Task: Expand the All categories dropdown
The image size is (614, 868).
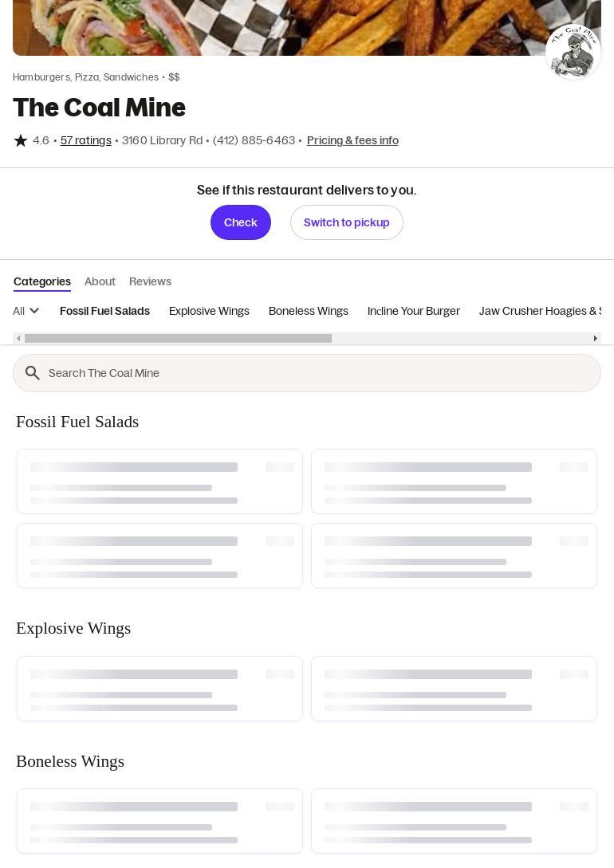Action: [x=26, y=311]
